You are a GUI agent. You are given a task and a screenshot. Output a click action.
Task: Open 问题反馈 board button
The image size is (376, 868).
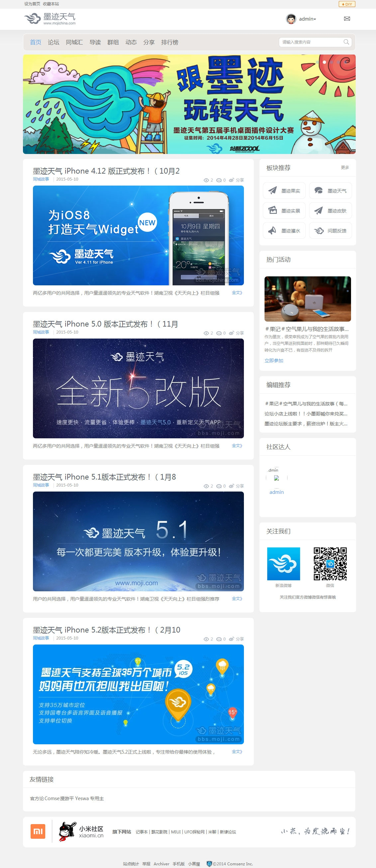pos(330,230)
